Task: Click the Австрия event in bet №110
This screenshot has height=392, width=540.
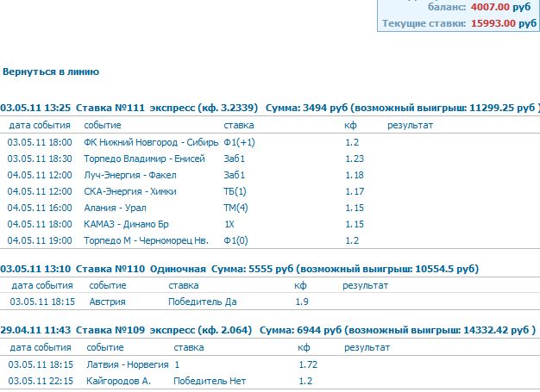Action: 108,302
